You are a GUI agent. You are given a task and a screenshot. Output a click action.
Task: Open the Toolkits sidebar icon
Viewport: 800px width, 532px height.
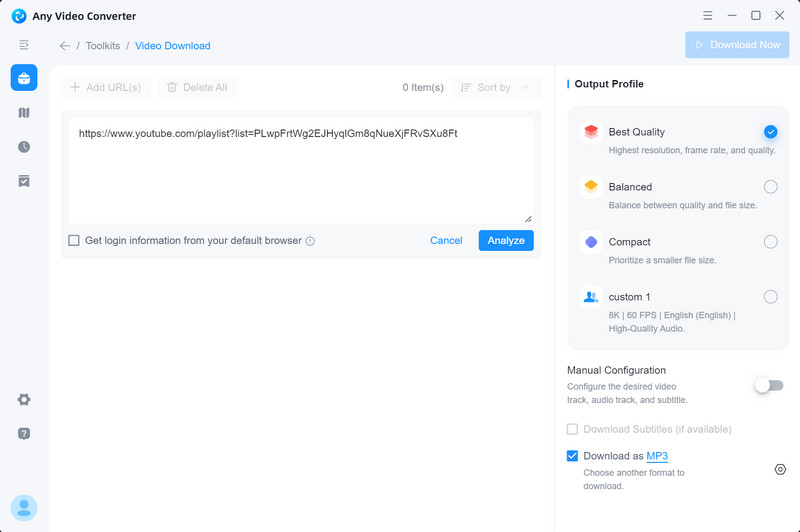click(24, 78)
